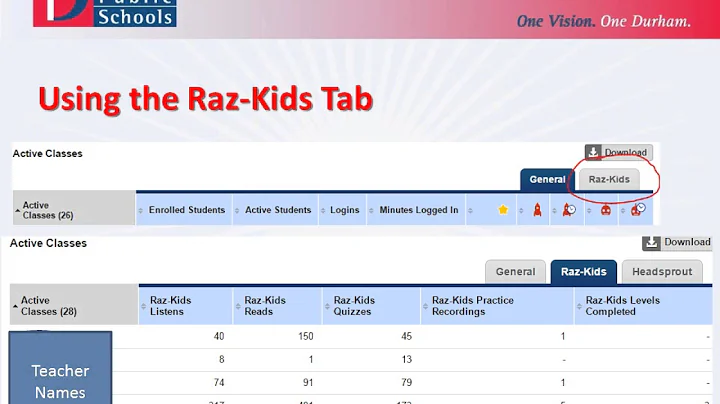Click the Quizzes value 79
Image resolution: width=720 pixels, height=404 pixels.
point(406,382)
